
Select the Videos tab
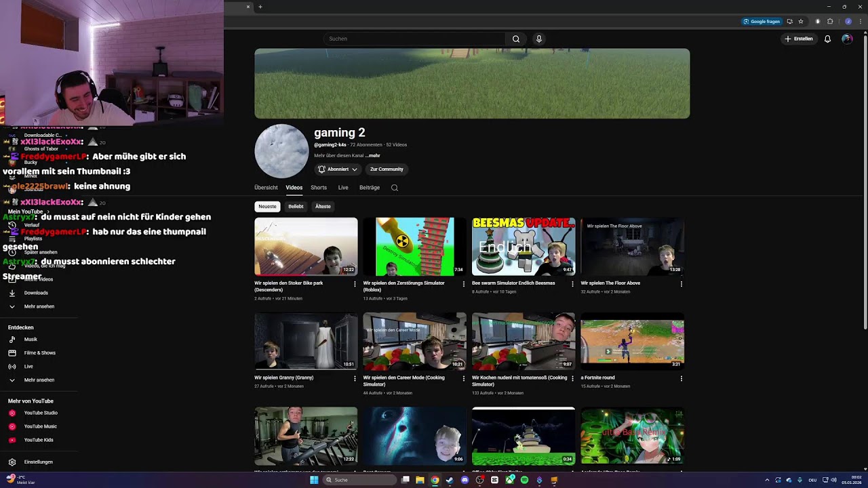tap(294, 188)
